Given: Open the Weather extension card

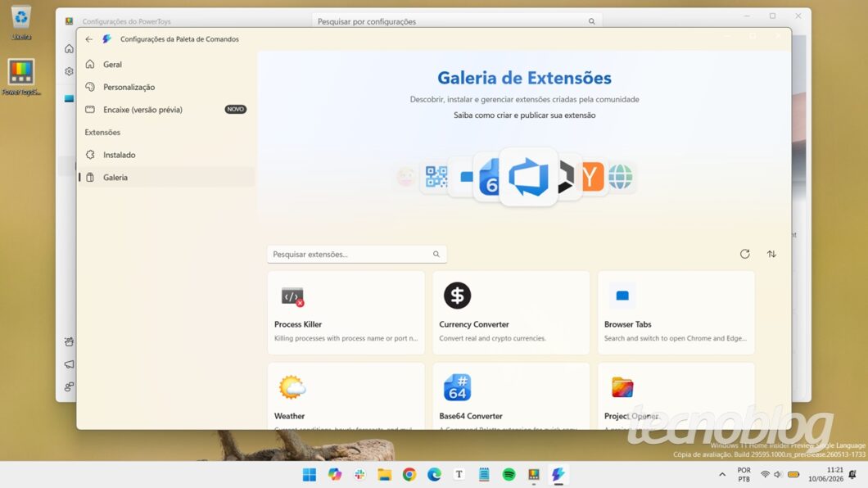Looking at the screenshot, I should pos(346,396).
